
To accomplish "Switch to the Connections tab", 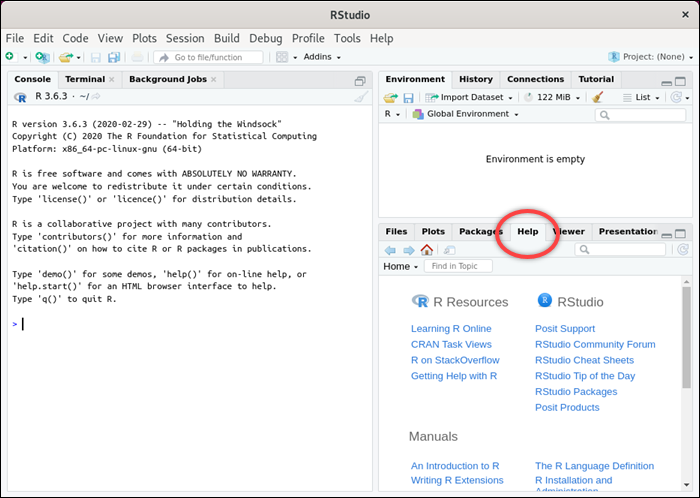I will (x=535, y=79).
